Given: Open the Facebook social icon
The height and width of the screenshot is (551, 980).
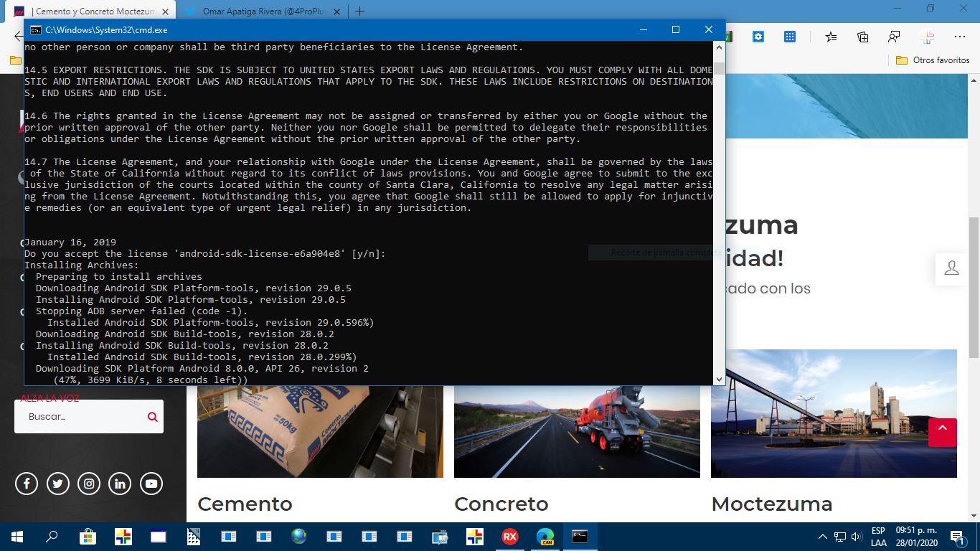Looking at the screenshot, I should pos(27,484).
